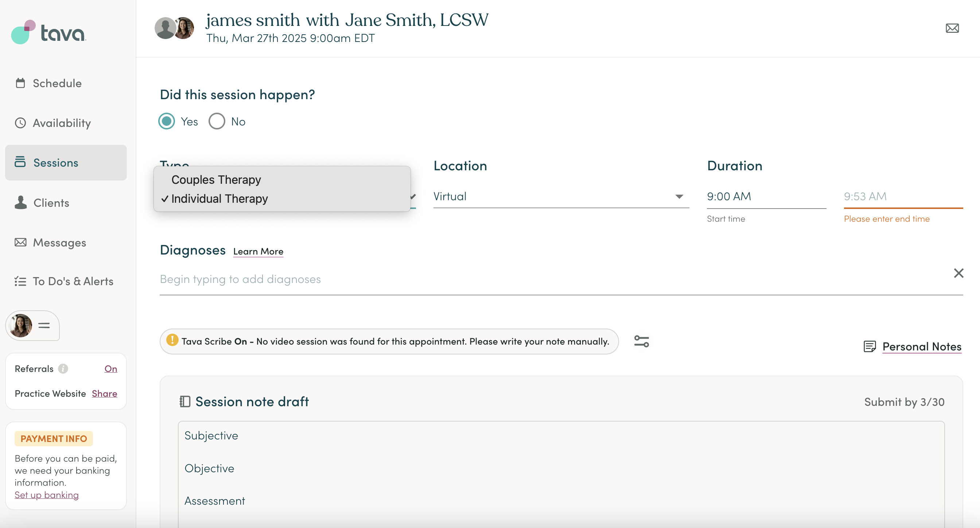980x528 pixels.
Task: Choose Individual Therapy from the Type list
Action: pyautogui.click(x=282, y=199)
